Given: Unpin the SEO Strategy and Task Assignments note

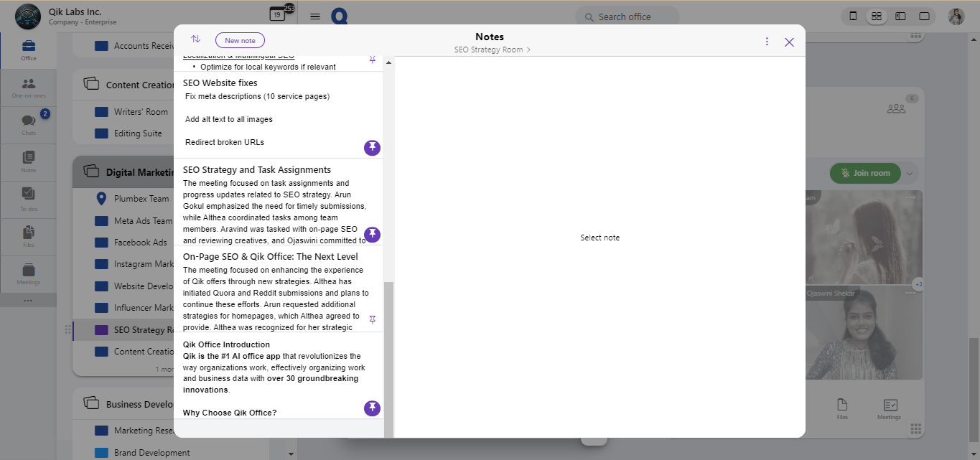Looking at the screenshot, I should [x=372, y=235].
